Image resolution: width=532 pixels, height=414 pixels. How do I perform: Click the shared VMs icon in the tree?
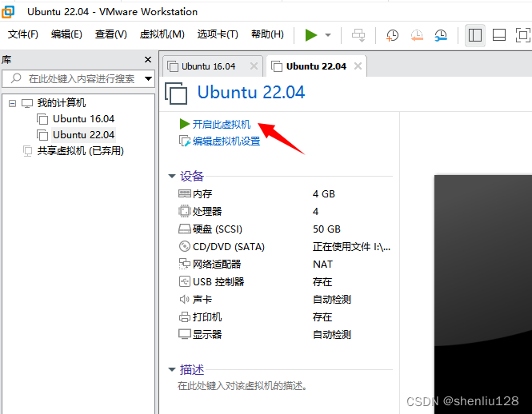pos(27,151)
